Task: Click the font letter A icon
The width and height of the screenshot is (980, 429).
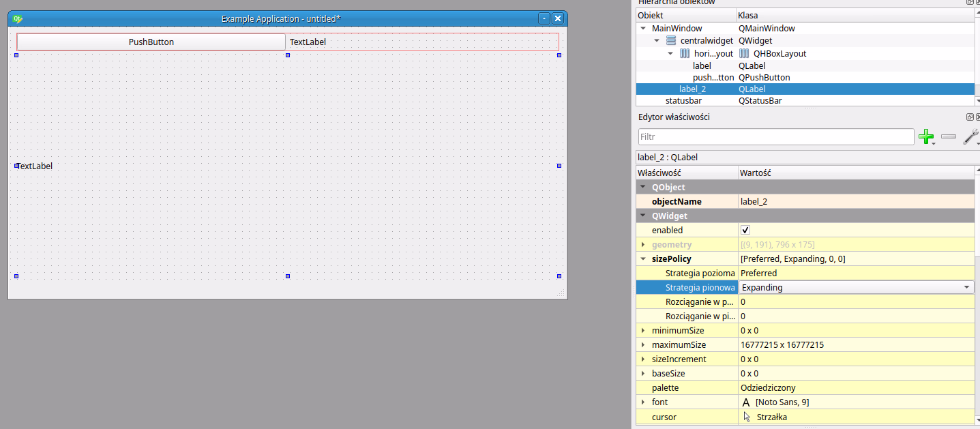Action: point(746,402)
